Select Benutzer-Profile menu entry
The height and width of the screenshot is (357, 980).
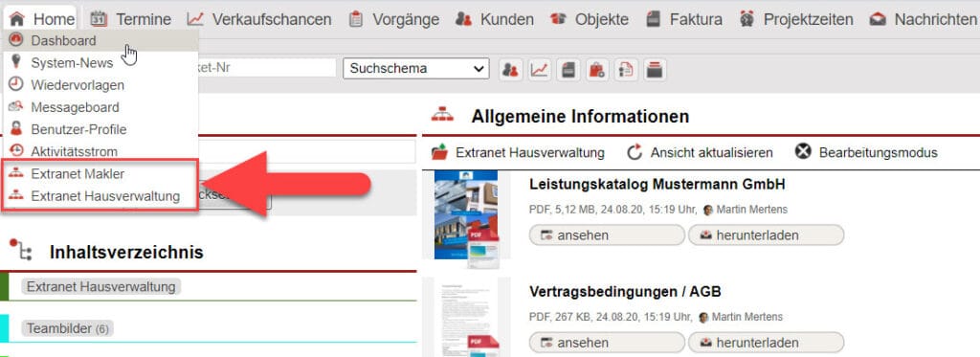coord(100,129)
